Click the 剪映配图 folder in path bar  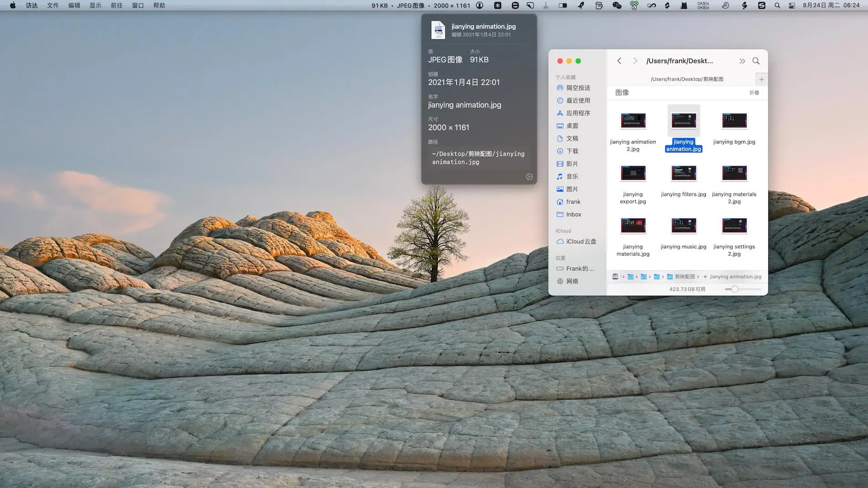681,277
